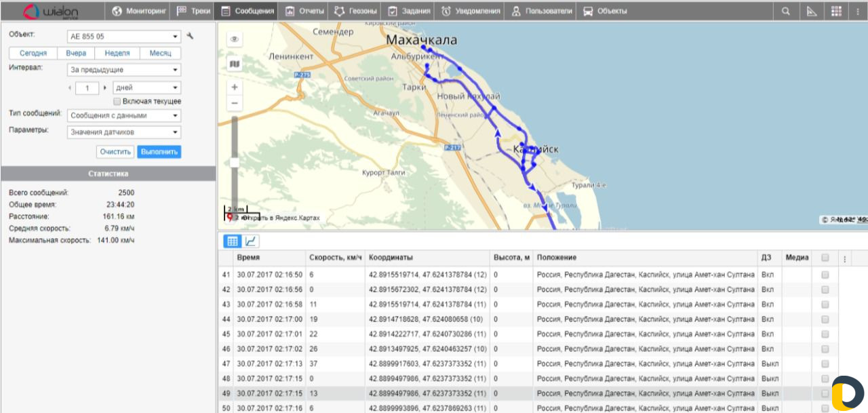Open the "Открыть в Яндекс.Картах" link
The height and width of the screenshot is (413, 868).
click(281, 218)
